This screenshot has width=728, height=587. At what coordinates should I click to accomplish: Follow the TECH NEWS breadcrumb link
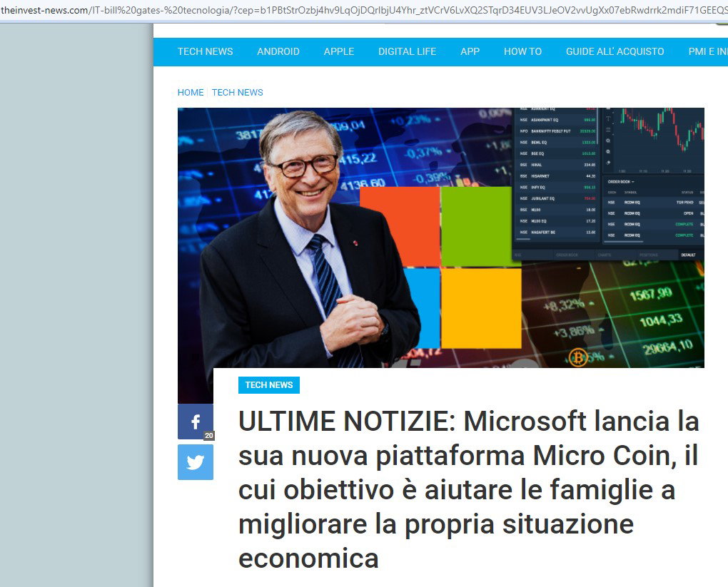(x=237, y=92)
